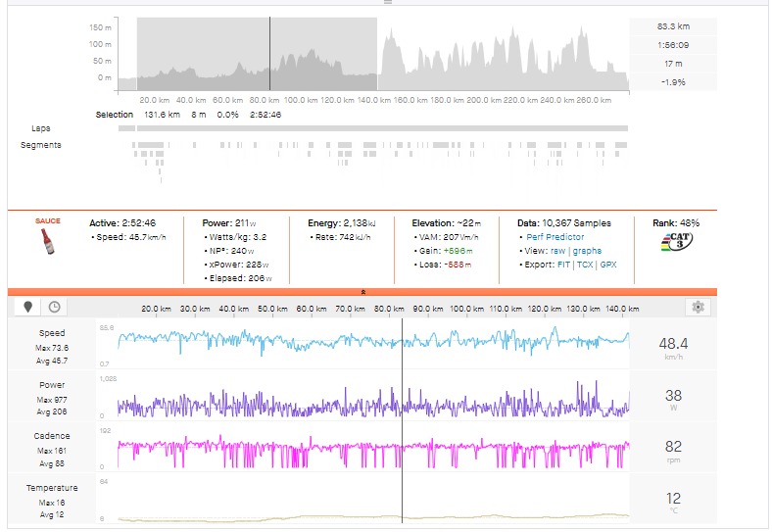Click the Active: 2:52:46 stat
The width and height of the screenshot is (772, 532).
(x=122, y=223)
